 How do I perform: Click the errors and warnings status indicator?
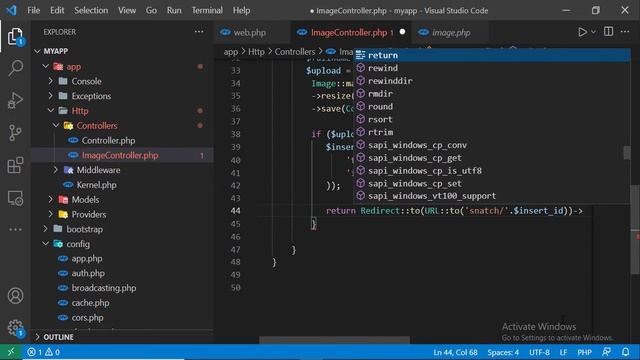(x=43, y=352)
